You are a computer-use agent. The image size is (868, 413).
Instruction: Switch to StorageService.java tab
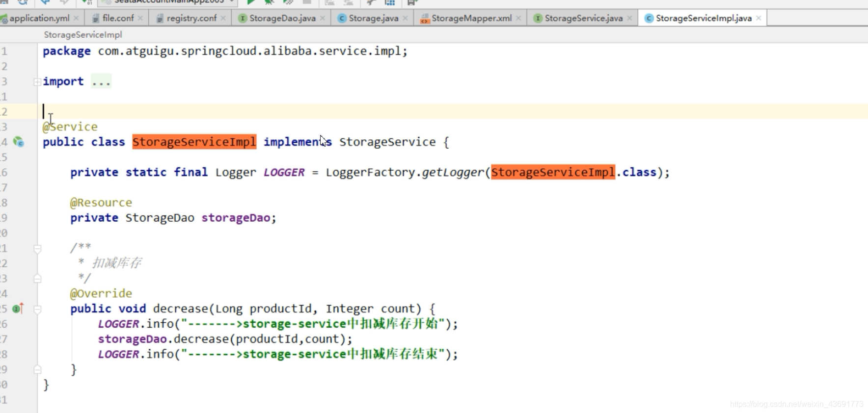pyautogui.click(x=583, y=18)
